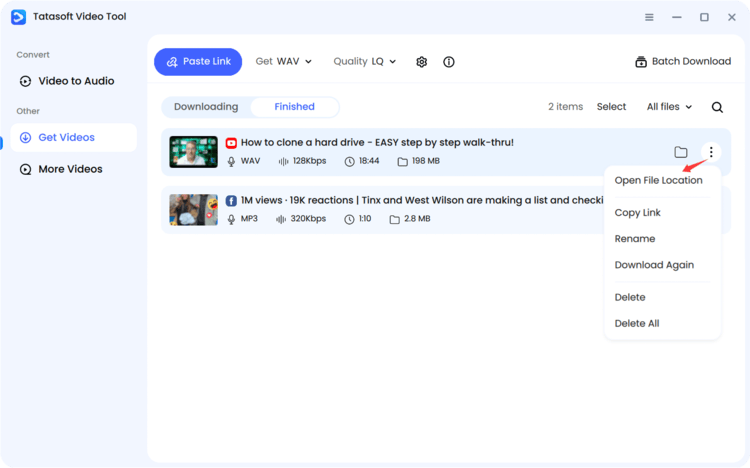
Task: Open the All files filter dropdown
Action: pos(669,107)
